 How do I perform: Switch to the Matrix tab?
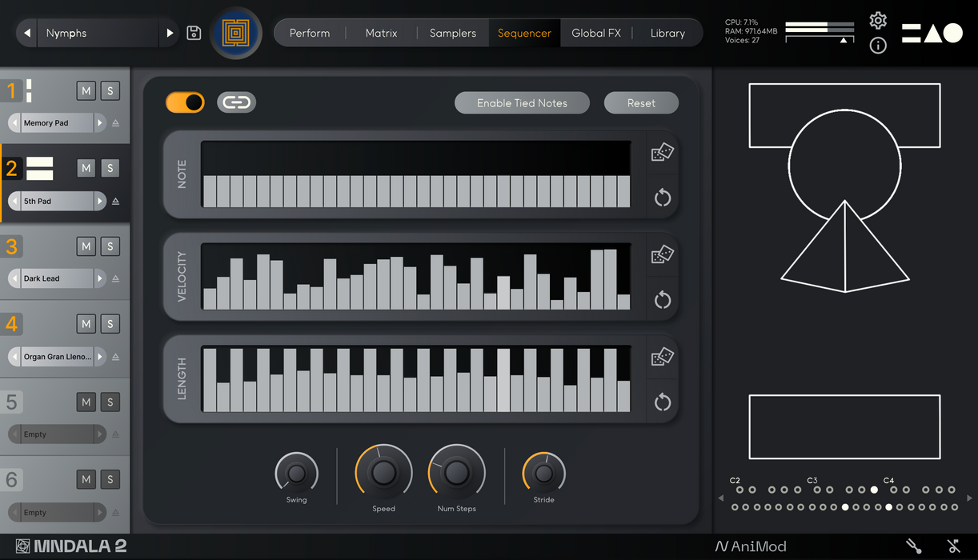(381, 33)
